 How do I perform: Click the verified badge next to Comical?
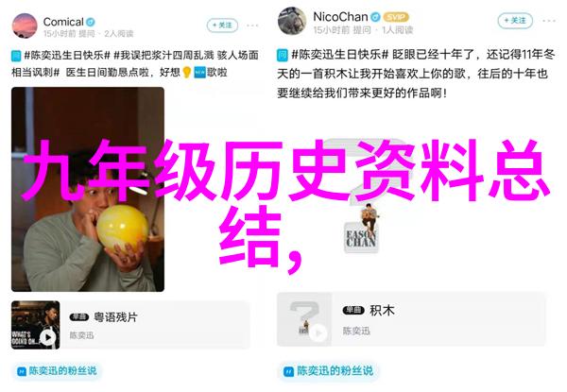[91, 23]
